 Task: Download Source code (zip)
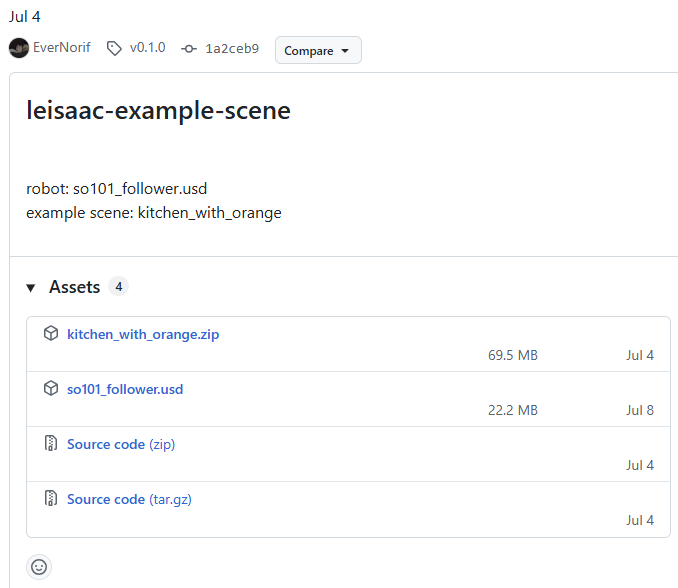[x=121, y=444]
